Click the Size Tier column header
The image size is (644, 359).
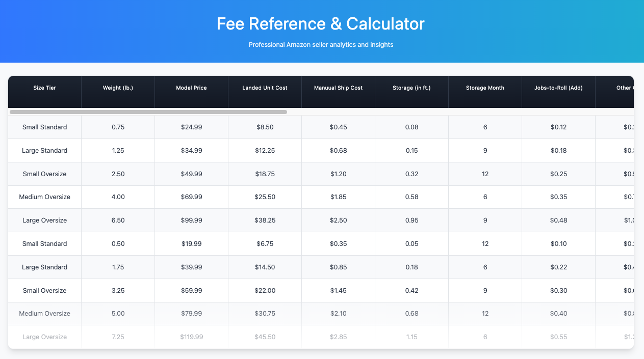click(x=45, y=88)
